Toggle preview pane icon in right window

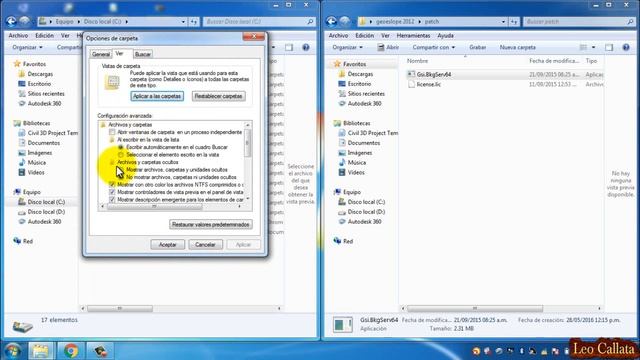pos(609,47)
